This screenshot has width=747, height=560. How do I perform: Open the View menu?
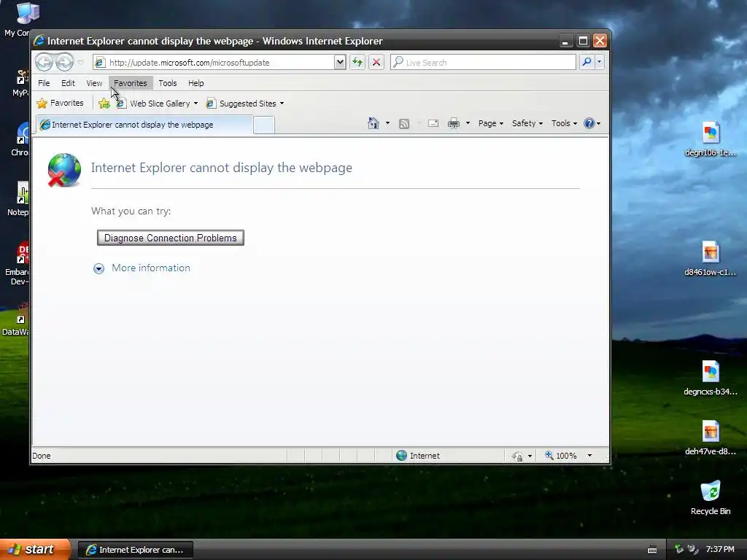pos(94,83)
